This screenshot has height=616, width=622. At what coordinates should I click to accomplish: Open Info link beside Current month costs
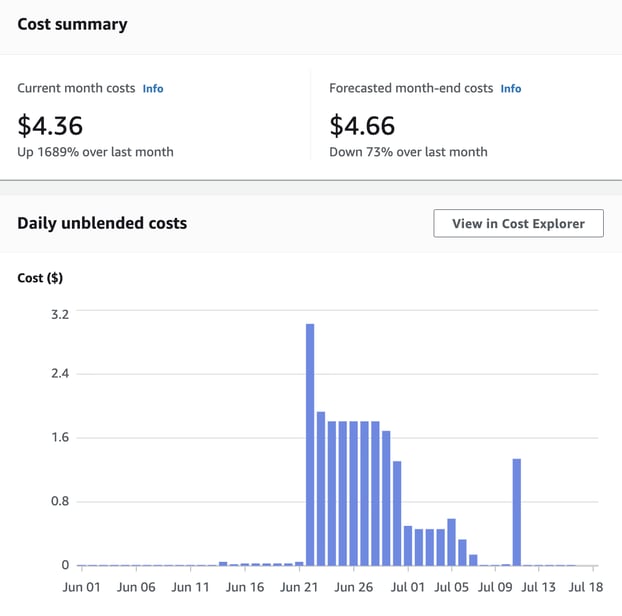(x=153, y=88)
